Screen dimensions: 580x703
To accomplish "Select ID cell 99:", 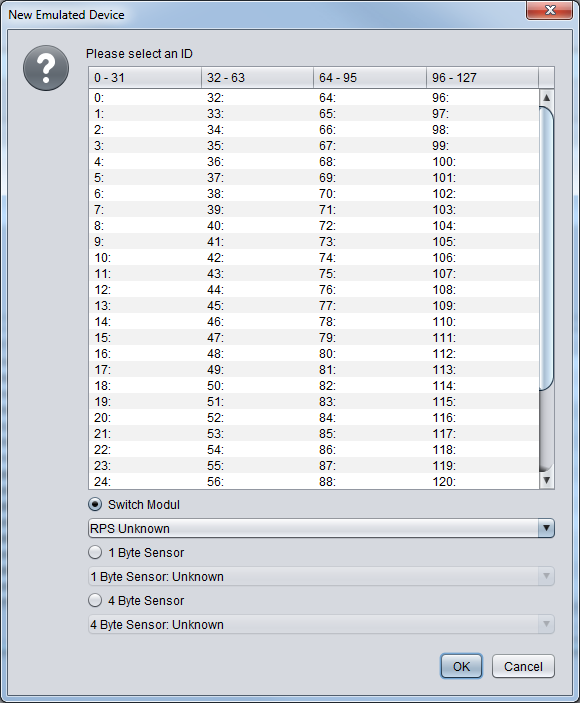I will (x=483, y=145).
